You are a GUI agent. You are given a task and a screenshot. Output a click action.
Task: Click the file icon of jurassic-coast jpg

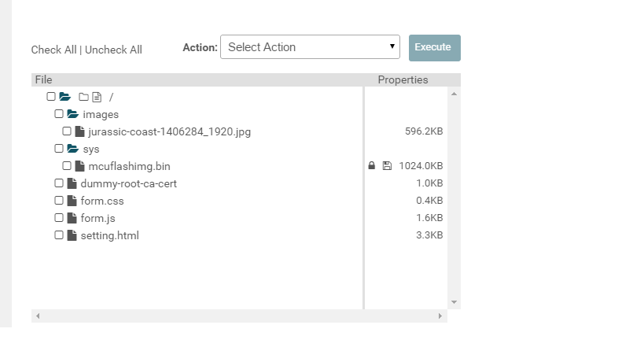[x=79, y=131]
